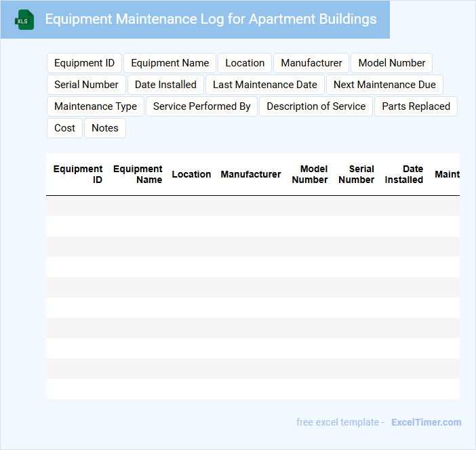Select the Last Maintenance Date tag
Image resolution: width=476 pixels, height=450 pixels.
pos(264,85)
